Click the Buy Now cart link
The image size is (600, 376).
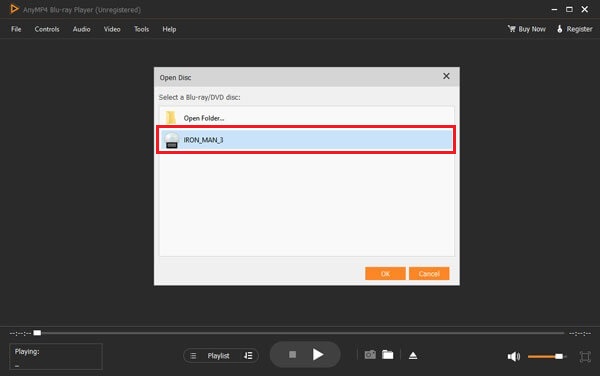(527, 29)
